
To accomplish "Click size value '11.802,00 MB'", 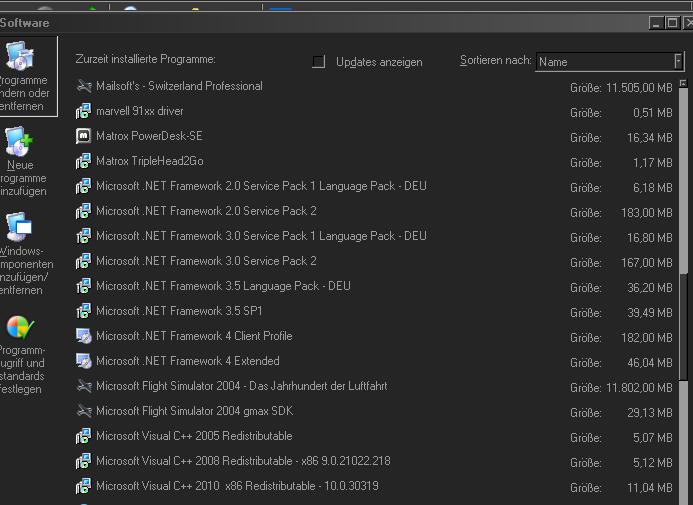I will point(639,388).
